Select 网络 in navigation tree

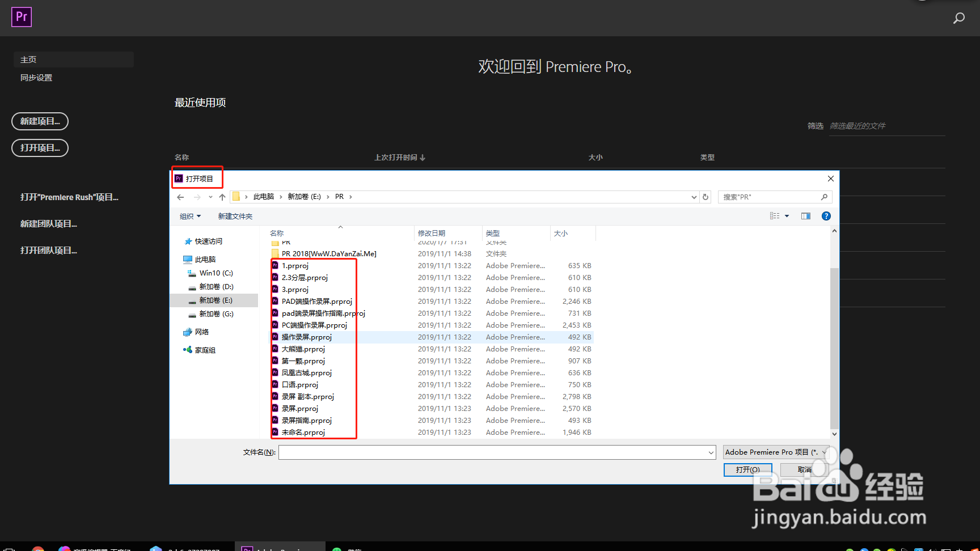point(201,332)
